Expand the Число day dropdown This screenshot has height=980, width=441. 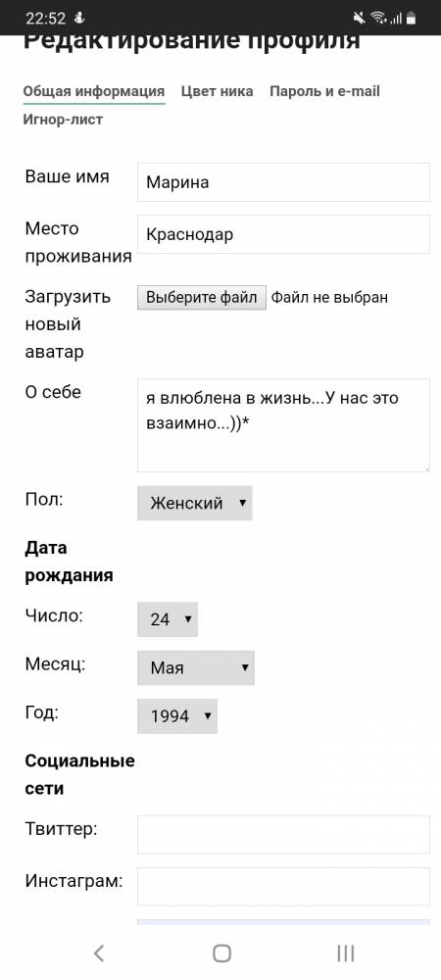(x=168, y=619)
